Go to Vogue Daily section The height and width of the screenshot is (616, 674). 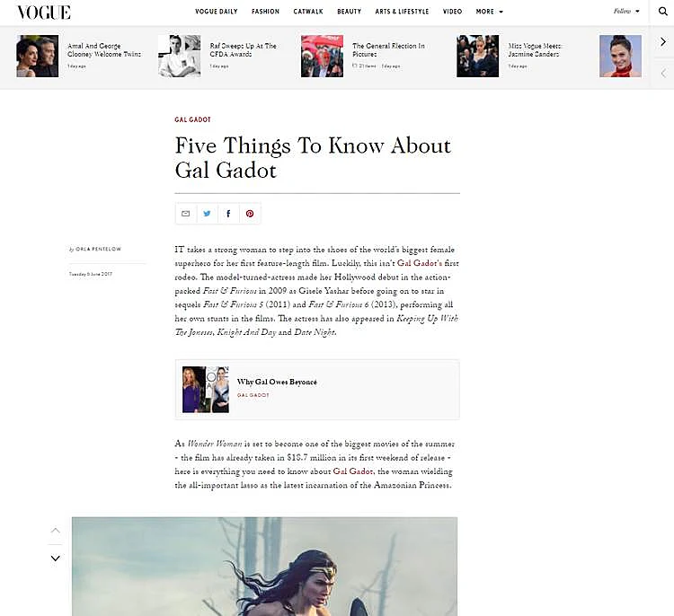pyautogui.click(x=217, y=12)
